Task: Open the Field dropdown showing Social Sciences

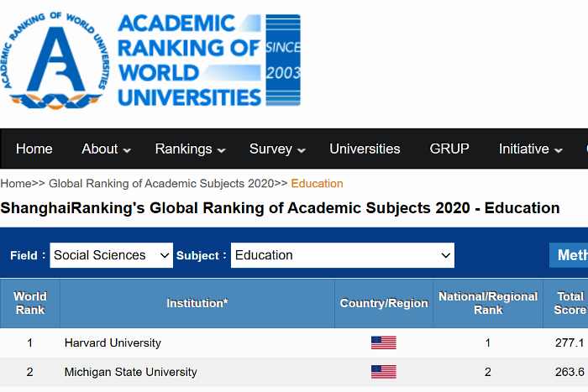Action: click(112, 255)
